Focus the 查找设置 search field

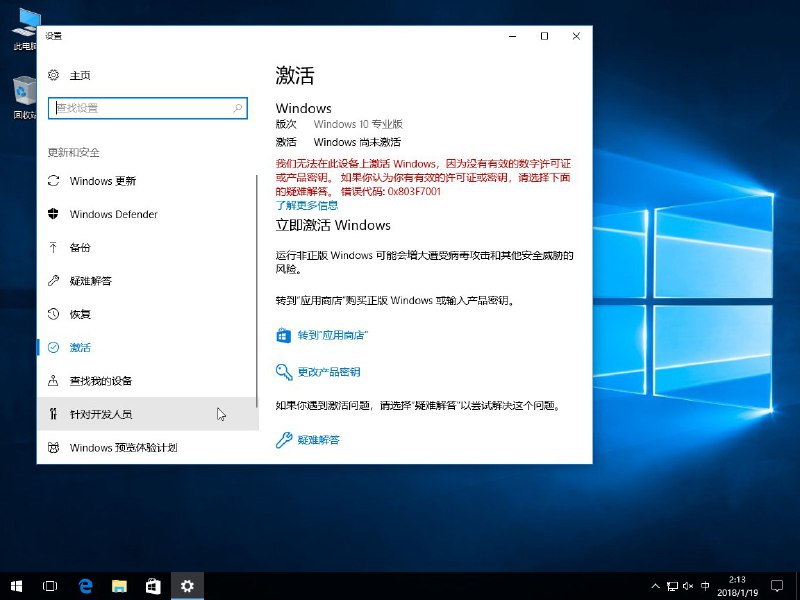(148, 108)
